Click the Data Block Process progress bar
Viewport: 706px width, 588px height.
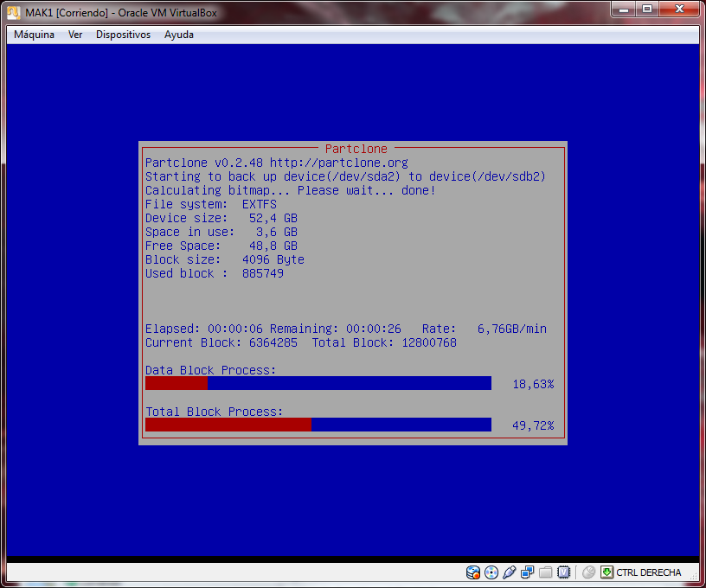click(318, 383)
